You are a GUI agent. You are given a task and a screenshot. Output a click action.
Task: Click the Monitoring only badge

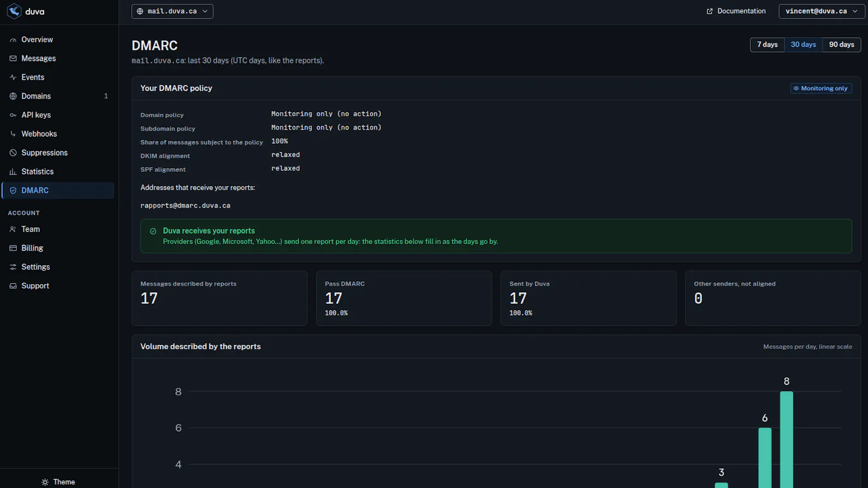pyautogui.click(x=821, y=88)
